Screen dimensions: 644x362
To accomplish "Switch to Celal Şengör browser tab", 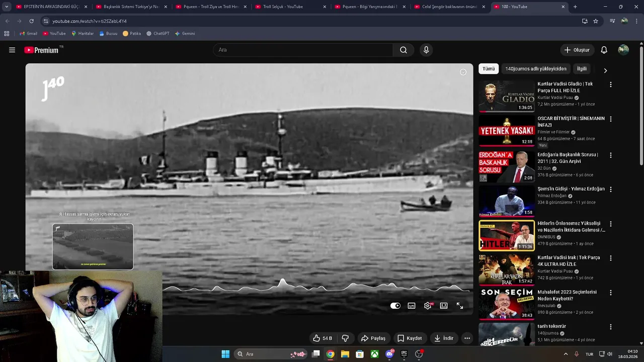I will [x=449, y=7].
